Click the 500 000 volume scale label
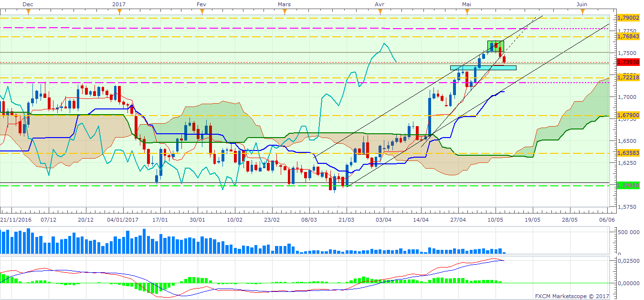Image resolution: width=644 pixels, height=300 pixels. (x=628, y=232)
